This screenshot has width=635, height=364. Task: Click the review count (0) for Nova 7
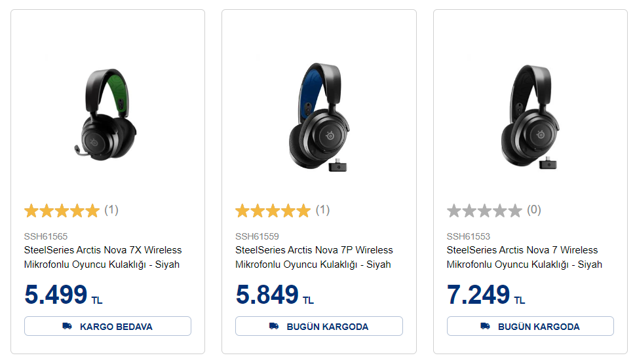pos(534,210)
